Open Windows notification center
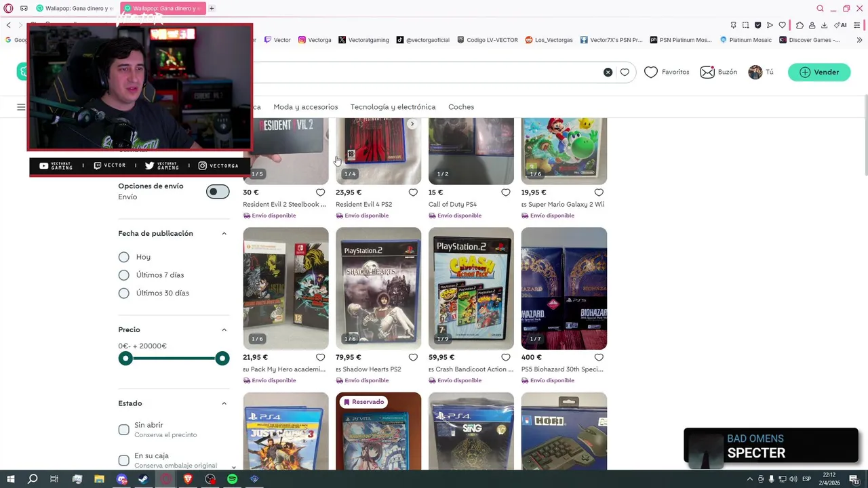This screenshot has height=488, width=868. (x=854, y=479)
